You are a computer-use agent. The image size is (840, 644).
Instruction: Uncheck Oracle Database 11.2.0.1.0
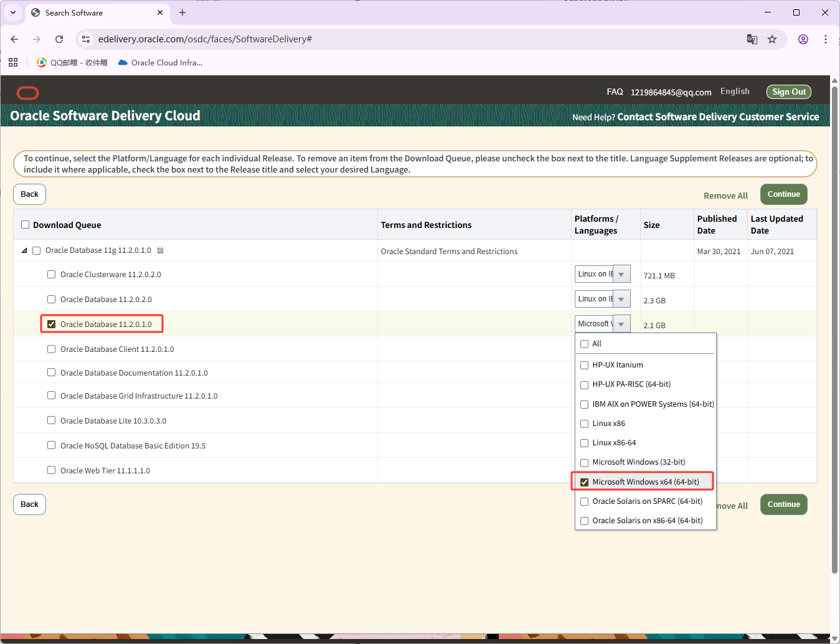coord(52,324)
